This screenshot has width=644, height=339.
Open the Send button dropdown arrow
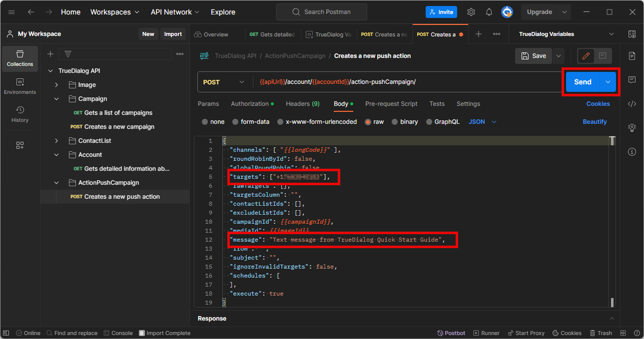(x=608, y=82)
